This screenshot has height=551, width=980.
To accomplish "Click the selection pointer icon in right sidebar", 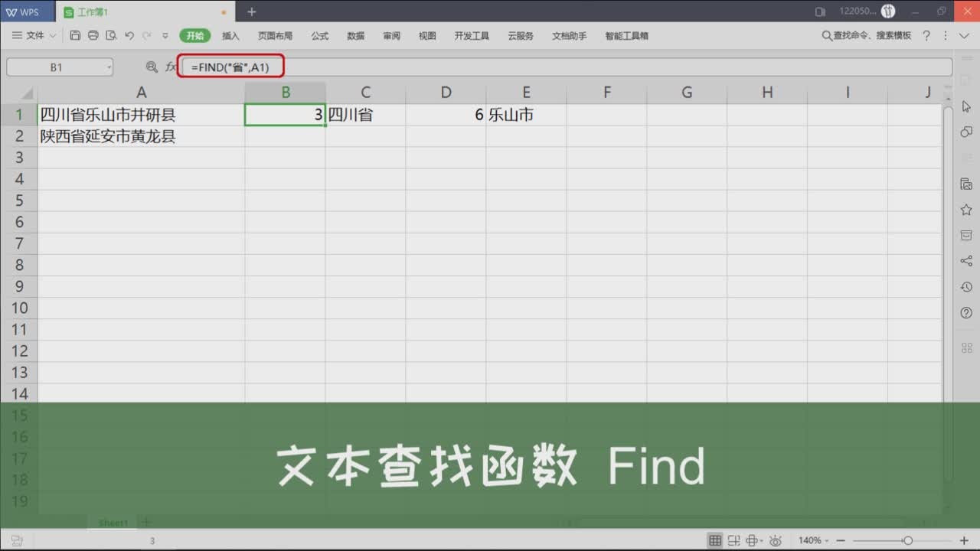I will click(x=966, y=106).
